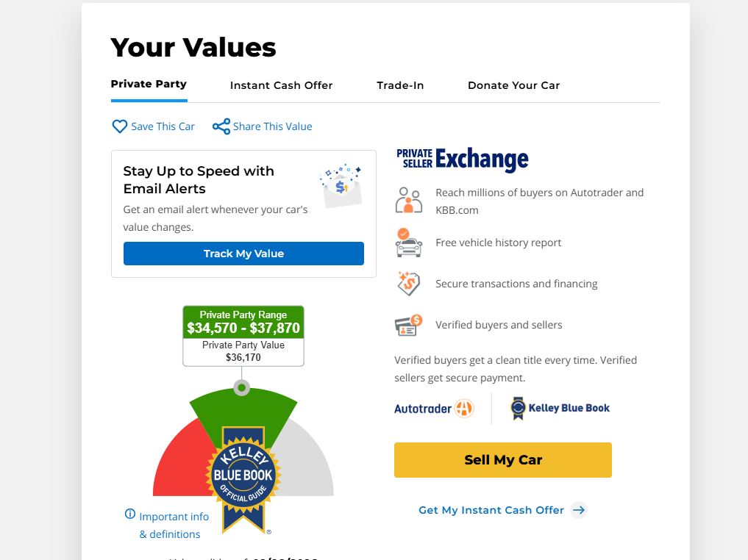Viewport: 748px width, 560px height.
Task: Click the Kelley Blue Book badge on gauge
Action: pyautogui.click(x=243, y=478)
